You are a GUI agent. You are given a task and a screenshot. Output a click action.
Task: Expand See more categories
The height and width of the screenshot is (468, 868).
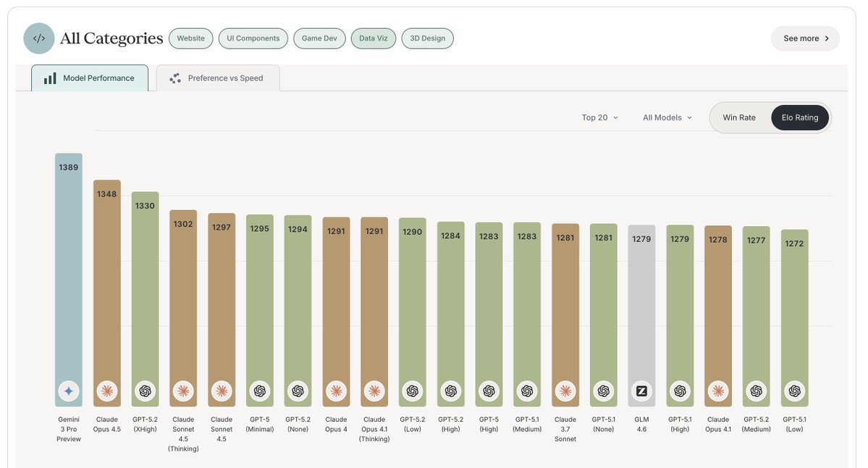pos(804,38)
